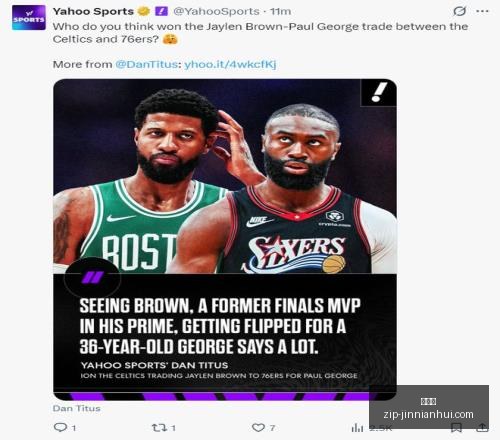View post analytics bar chart icon
Image resolution: width=500 pixels, height=440 pixels.
tap(357, 428)
